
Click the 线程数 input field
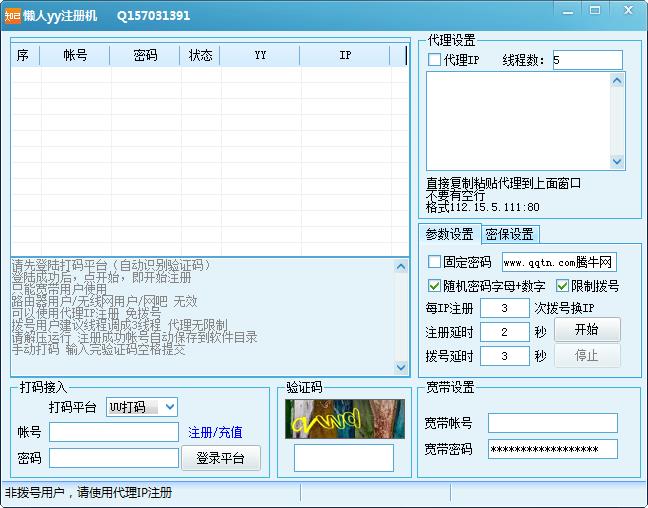586,60
